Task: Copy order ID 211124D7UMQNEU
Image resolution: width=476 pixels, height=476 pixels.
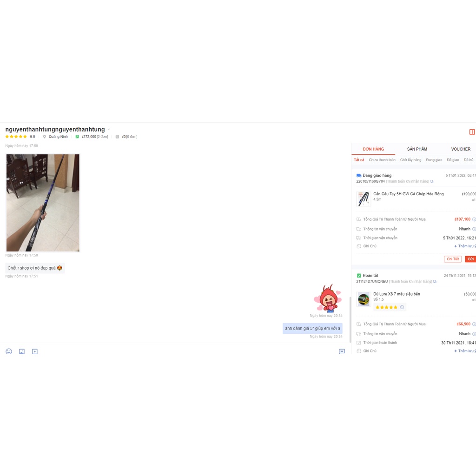Action: click(435, 282)
